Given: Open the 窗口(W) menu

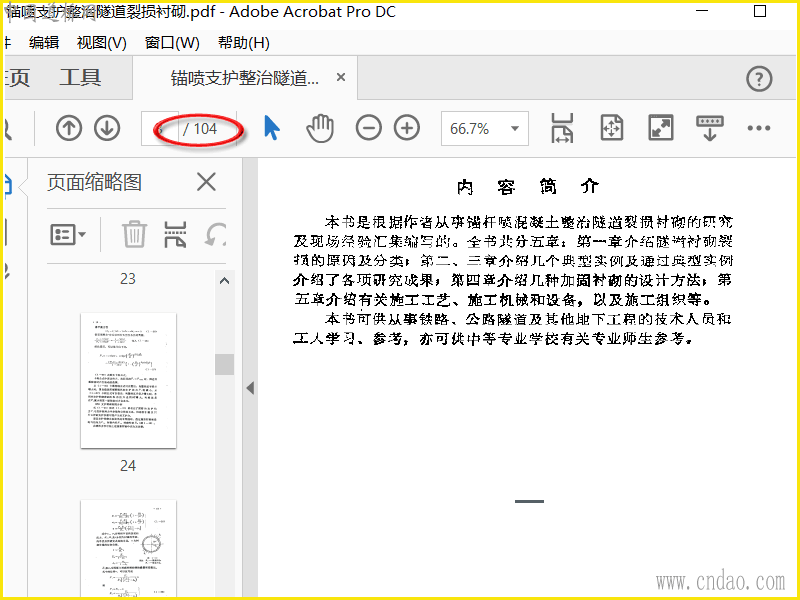Looking at the screenshot, I should pyautogui.click(x=172, y=42).
